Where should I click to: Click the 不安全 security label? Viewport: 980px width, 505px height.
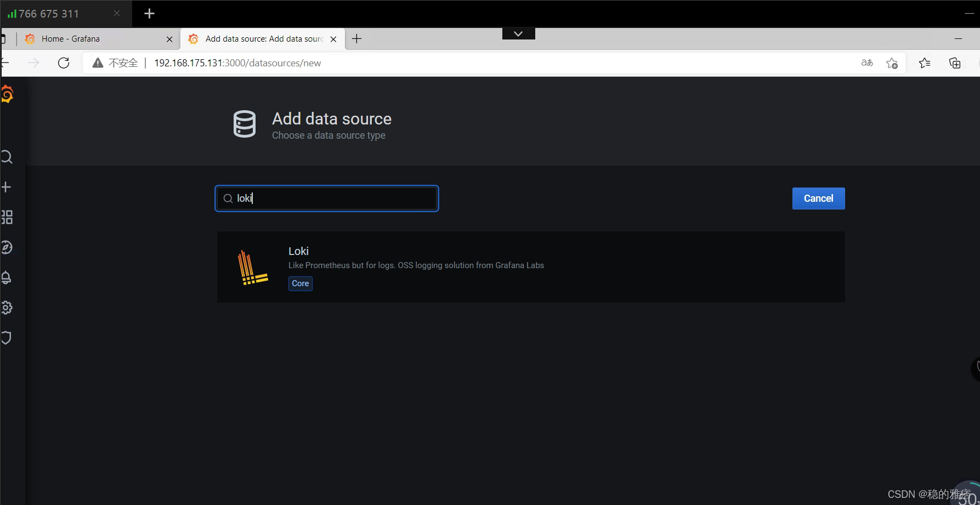(123, 63)
